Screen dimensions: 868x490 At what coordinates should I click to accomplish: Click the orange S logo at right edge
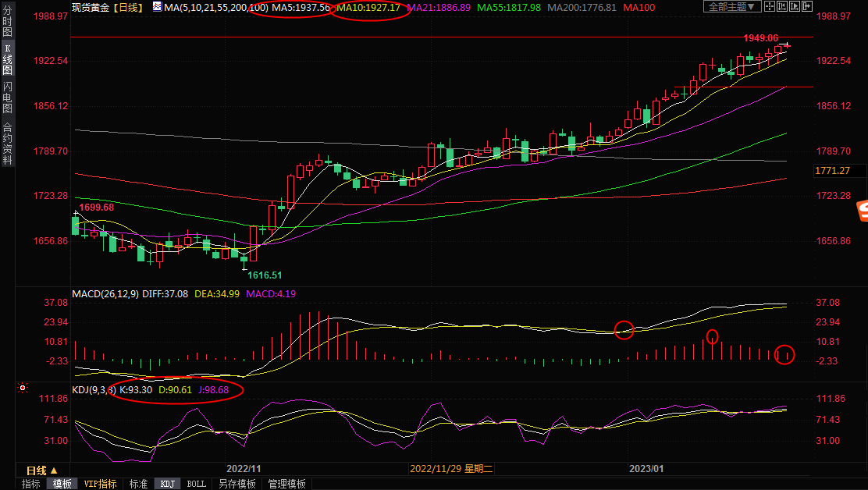coord(862,210)
